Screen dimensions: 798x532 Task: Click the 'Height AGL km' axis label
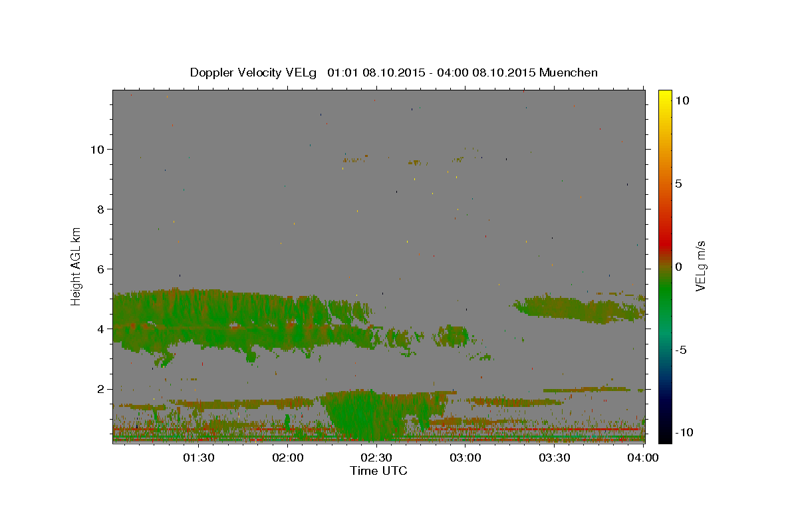[x=76, y=265]
